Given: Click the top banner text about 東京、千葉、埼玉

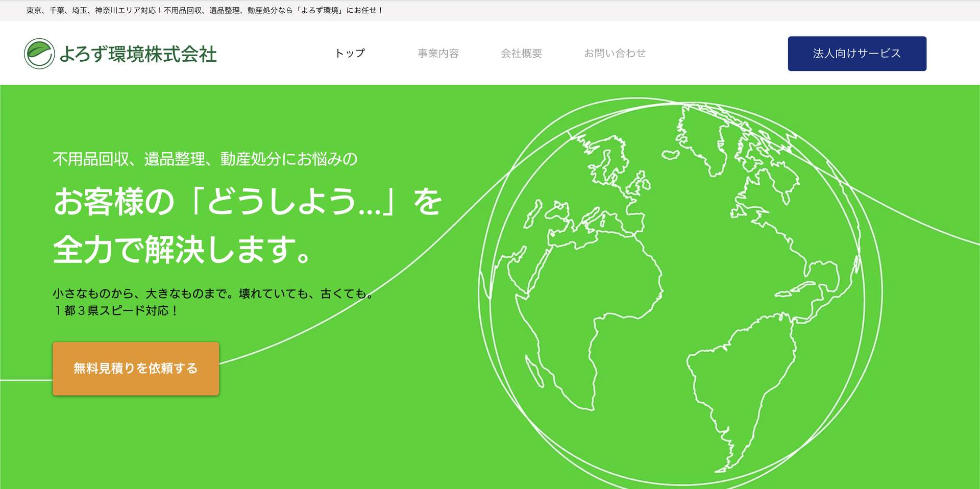Looking at the screenshot, I should tap(205, 10).
